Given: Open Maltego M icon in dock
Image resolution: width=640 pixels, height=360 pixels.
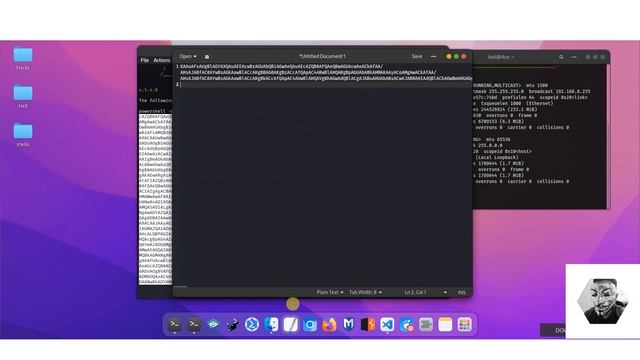Looking at the screenshot, I should click(x=349, y=324).
